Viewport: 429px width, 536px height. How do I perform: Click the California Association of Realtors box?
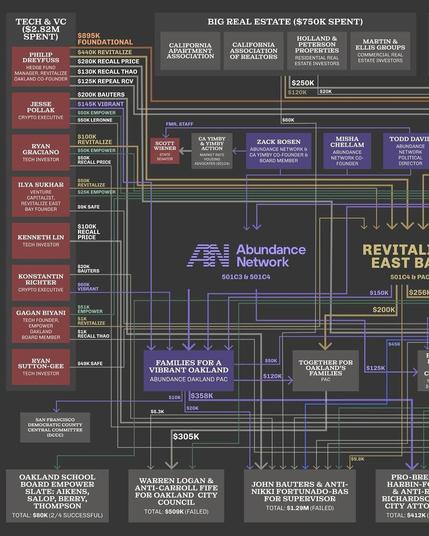254,51
